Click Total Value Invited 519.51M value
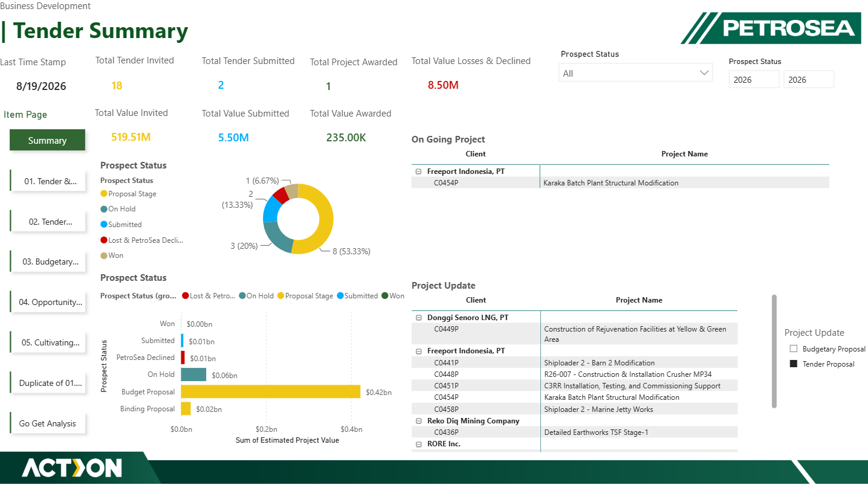The width and height of the screenshot is (868, 488). (131, 137)
